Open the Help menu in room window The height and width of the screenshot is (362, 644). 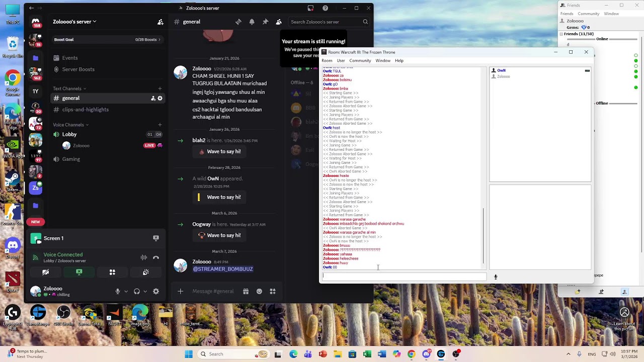point(399,61)
